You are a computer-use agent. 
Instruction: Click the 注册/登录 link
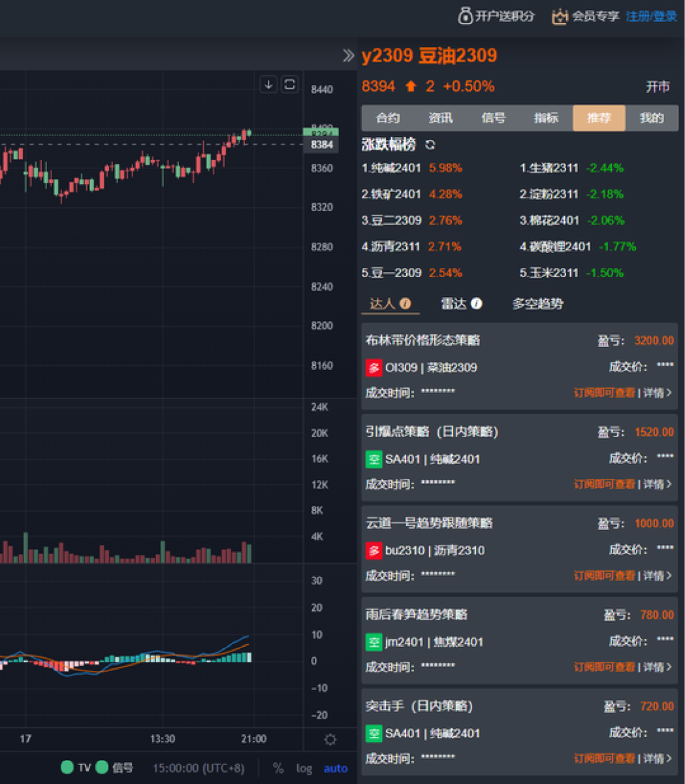click(x=651, y=16)
